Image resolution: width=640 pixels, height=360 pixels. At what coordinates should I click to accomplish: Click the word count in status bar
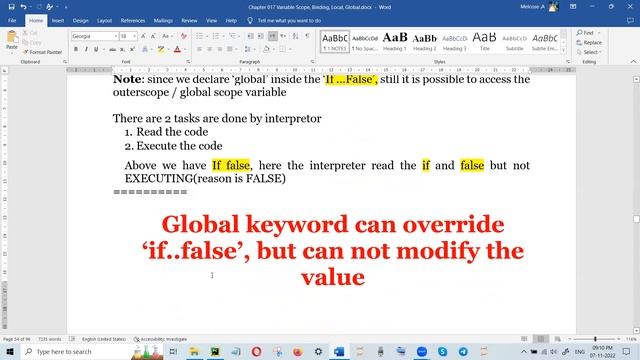coord(49,339)
